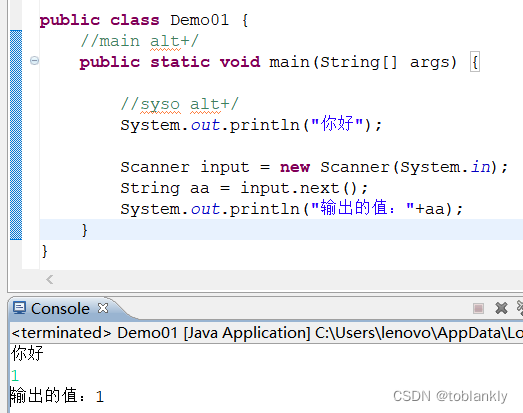Click the highlighted closing brace of main
Screen dimensions: 523x413
84,230
